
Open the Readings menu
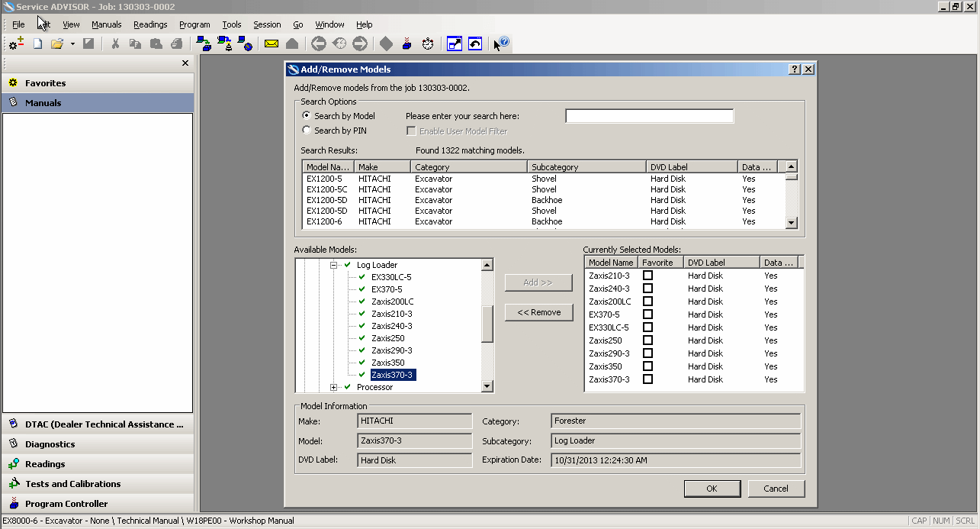pyautogui.click(x=149, y=24)
